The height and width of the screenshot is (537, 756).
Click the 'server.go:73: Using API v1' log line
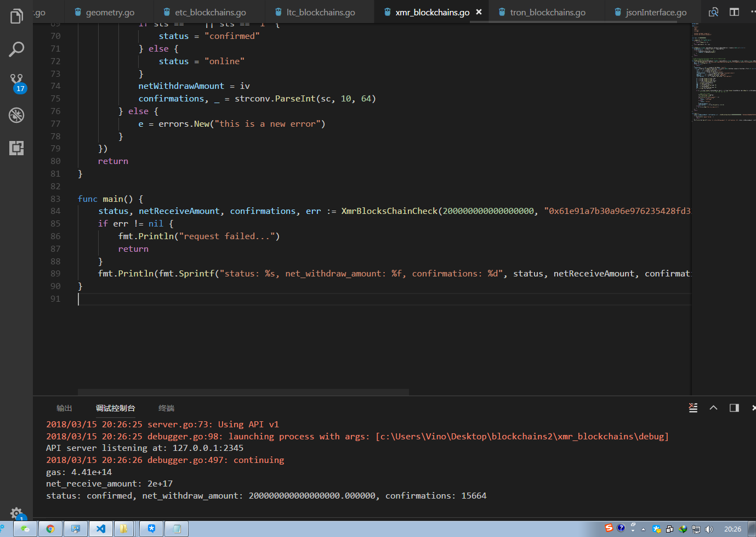click(x=162, y=425)
